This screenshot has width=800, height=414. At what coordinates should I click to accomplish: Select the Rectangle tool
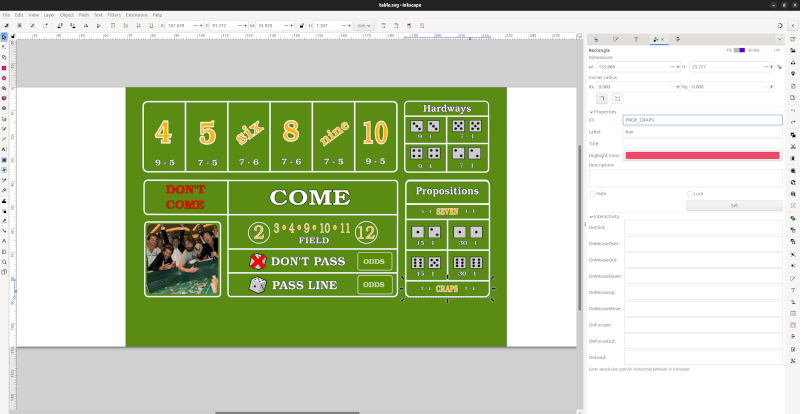[x=4, y=68]
